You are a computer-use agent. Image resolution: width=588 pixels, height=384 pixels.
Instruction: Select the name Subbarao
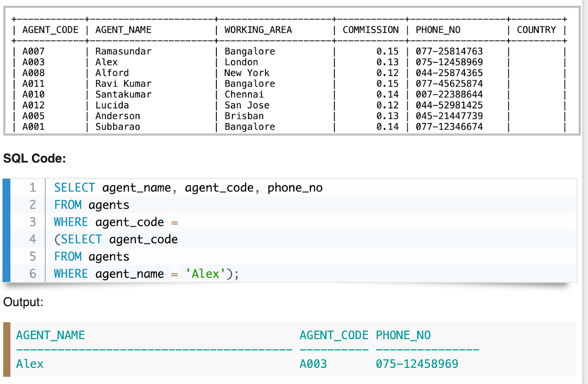[x=118, y=126]
